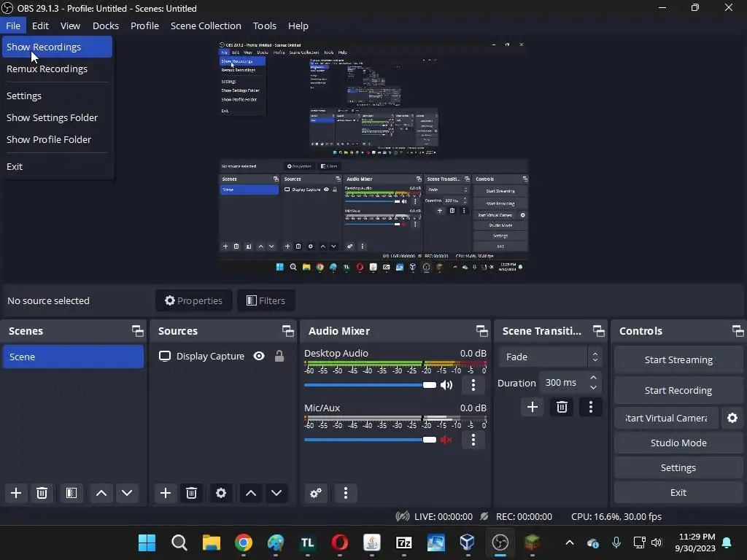Open source Properties button

click(x=194, y=300)
